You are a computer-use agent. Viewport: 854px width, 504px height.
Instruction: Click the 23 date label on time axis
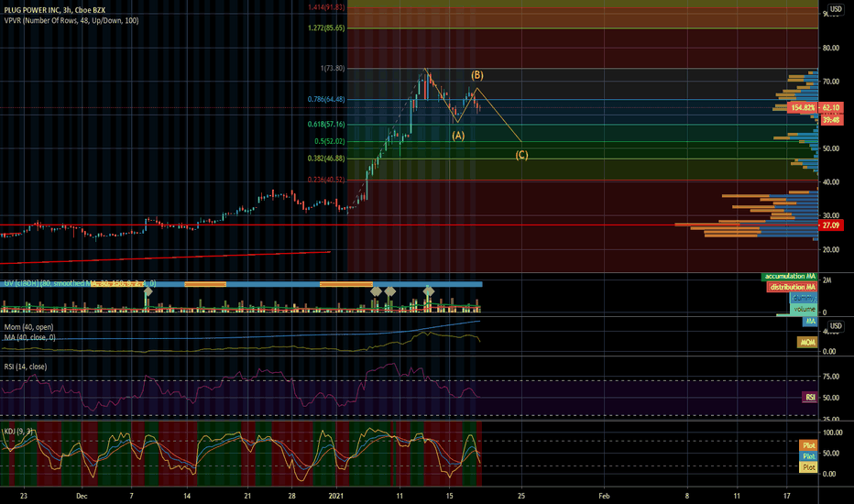24,496
